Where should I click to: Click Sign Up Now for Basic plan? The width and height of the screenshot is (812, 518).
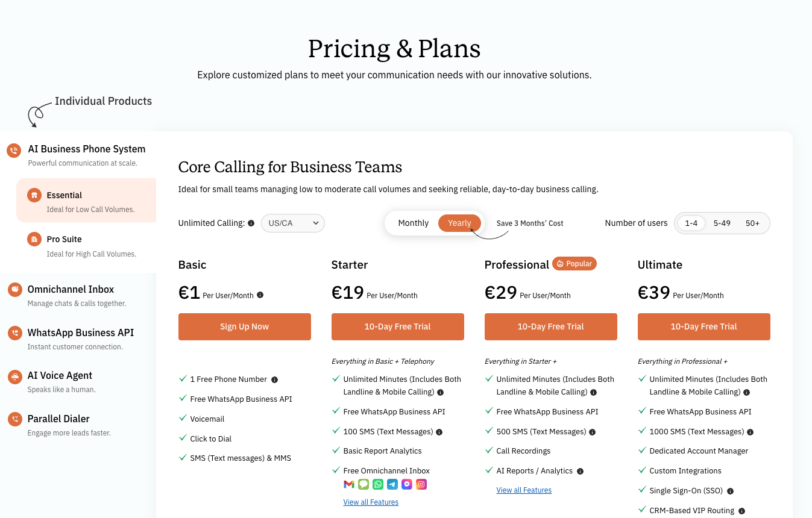[245, 327]
